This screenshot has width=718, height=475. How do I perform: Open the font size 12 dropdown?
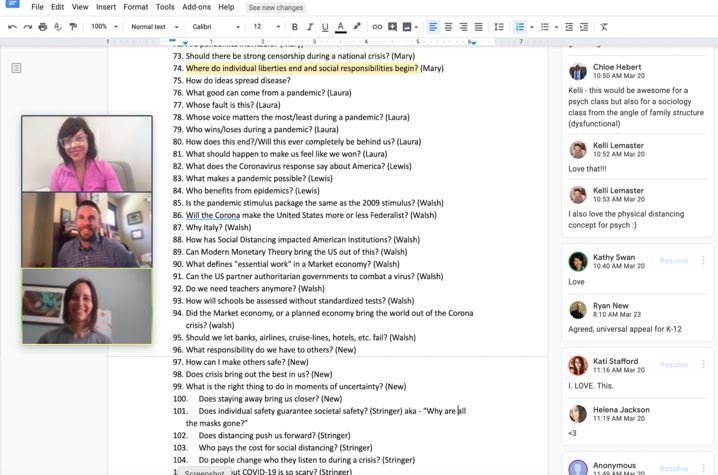click(267, 27)
